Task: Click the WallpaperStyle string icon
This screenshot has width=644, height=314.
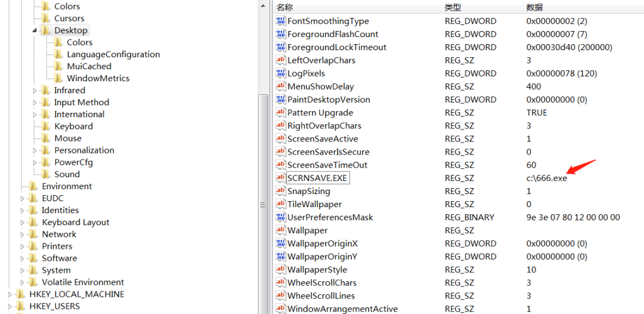Action: (281, 270)
